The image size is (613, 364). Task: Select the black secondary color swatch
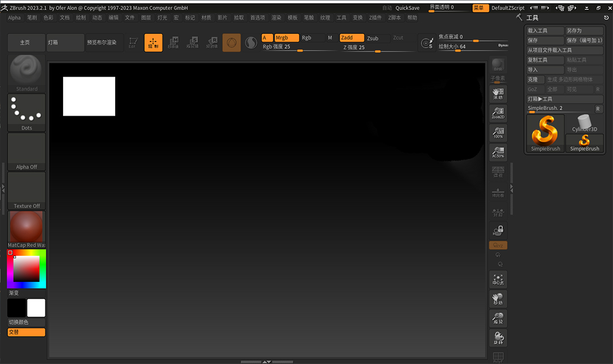(x=17, y=308)
